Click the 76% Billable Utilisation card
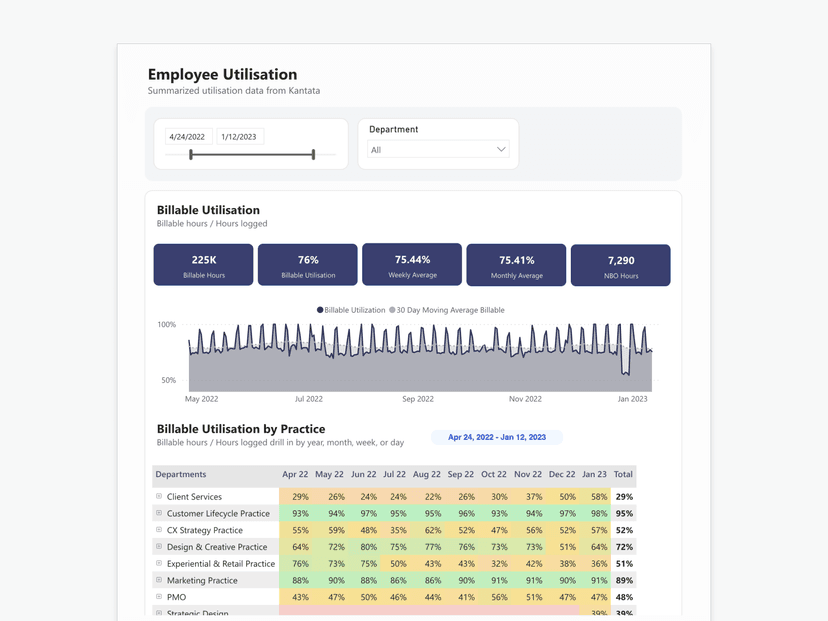The width and height of the screenshot is (828, 621). pyautogui.click(x=307, y=264)
